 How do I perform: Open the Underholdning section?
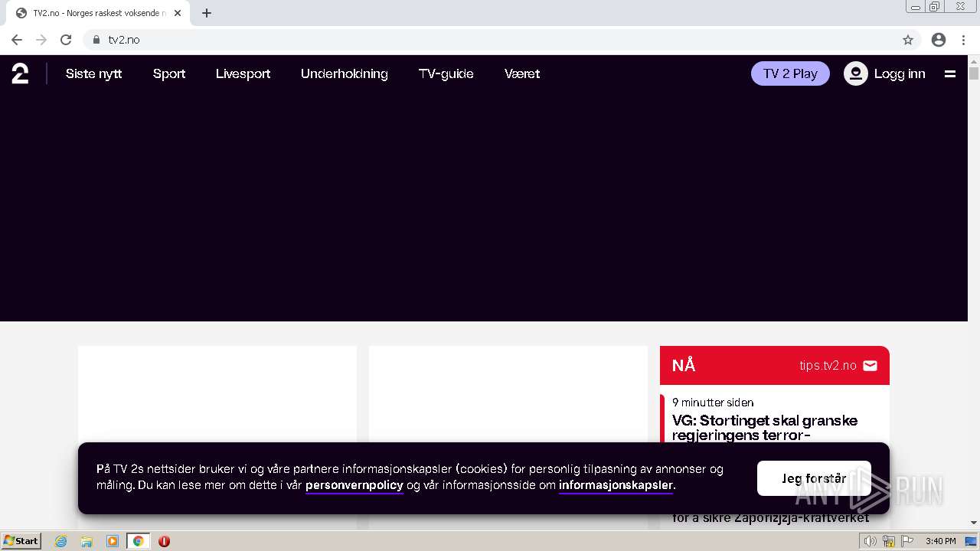pos(344,74)
